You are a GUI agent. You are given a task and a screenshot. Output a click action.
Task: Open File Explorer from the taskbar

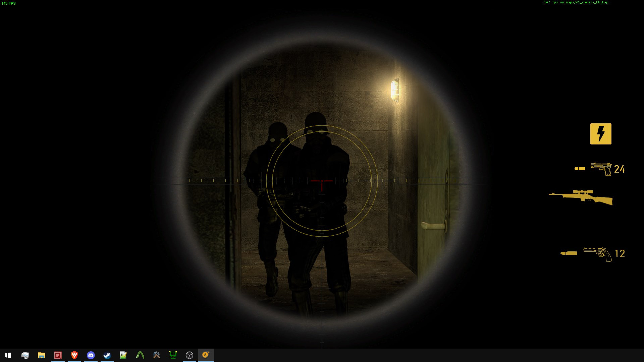tap(42, 355)
